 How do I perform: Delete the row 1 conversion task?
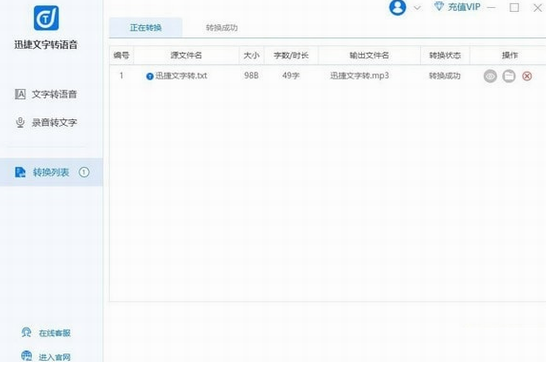(527, 76)
